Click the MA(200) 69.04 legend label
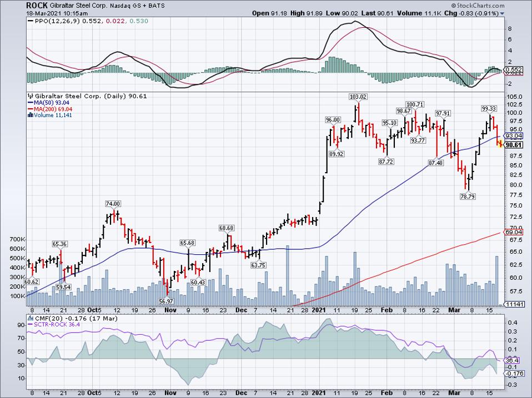Viewport: 532px width, 398px height. pyautogui.click(x=53, y=109)
